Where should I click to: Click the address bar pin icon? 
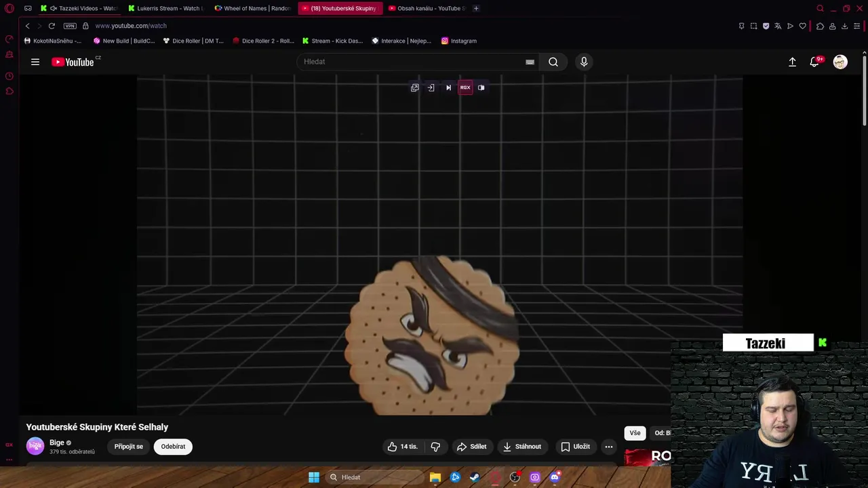741,26
